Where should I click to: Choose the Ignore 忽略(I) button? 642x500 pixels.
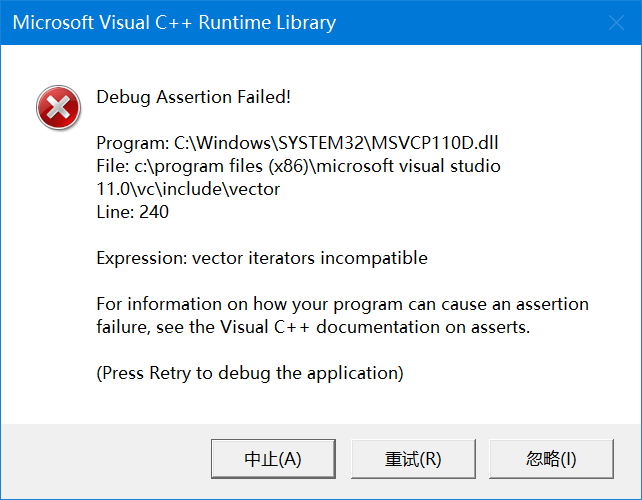tap(551, 459)
